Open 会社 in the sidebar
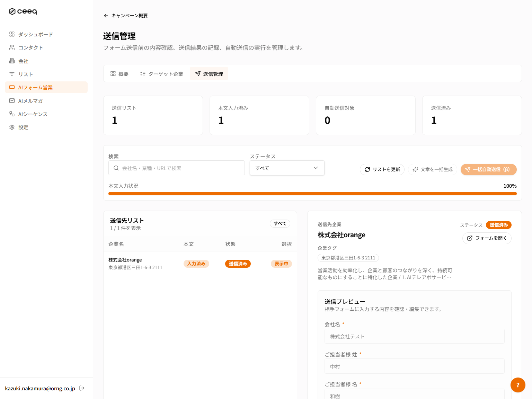 pyautogui.click(x=46, y=61)
